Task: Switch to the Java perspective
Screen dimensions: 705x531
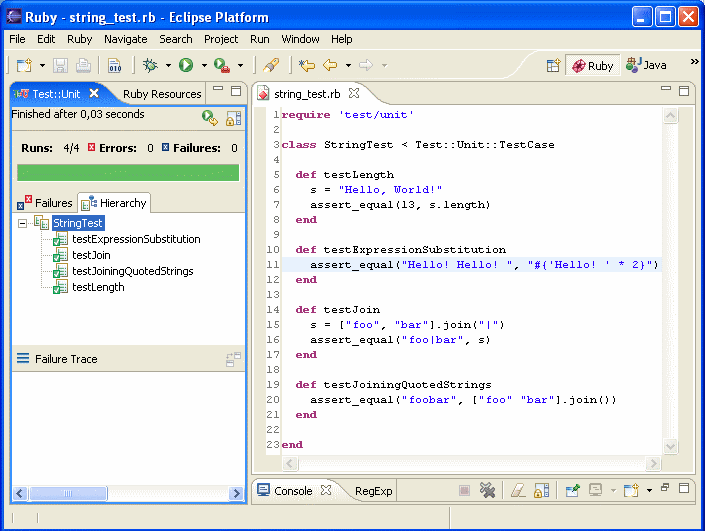Action: (646, 66)
